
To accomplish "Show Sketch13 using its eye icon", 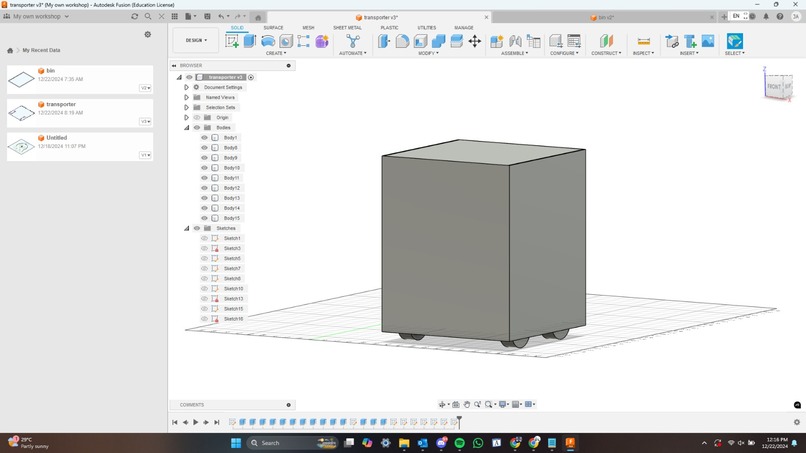I will point(204,299).
